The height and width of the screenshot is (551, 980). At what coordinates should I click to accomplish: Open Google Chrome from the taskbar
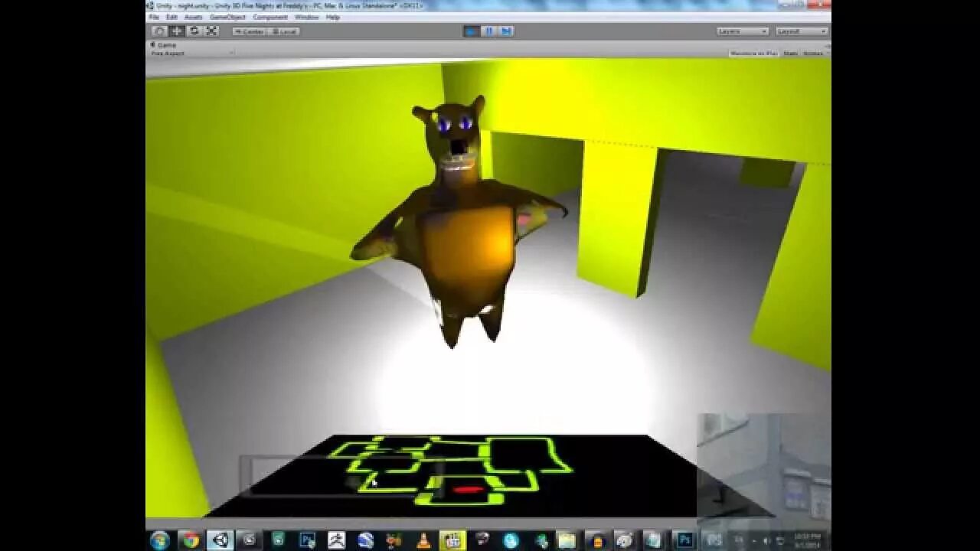pos(191,540)
